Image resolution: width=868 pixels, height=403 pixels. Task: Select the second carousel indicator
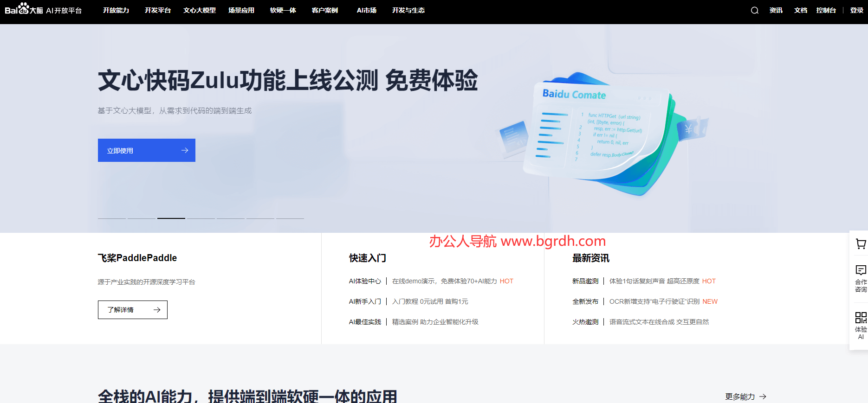[x=142, y=218]
